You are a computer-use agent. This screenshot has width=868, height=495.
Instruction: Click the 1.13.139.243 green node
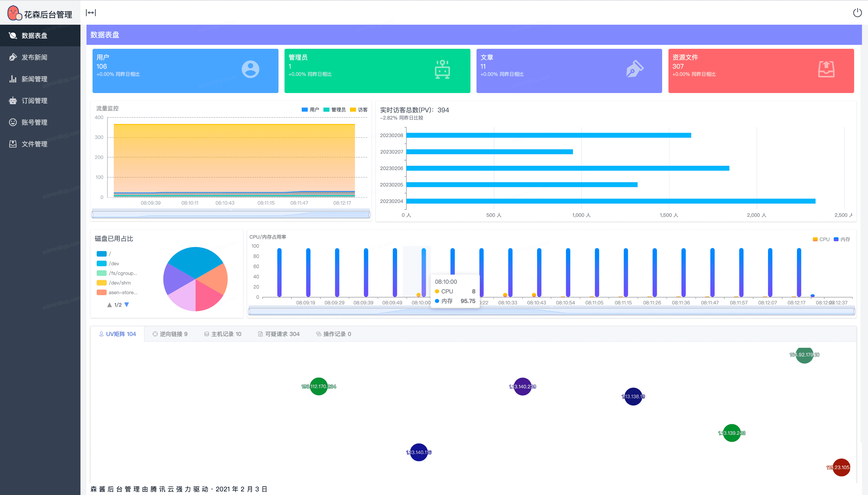[732, 433]
